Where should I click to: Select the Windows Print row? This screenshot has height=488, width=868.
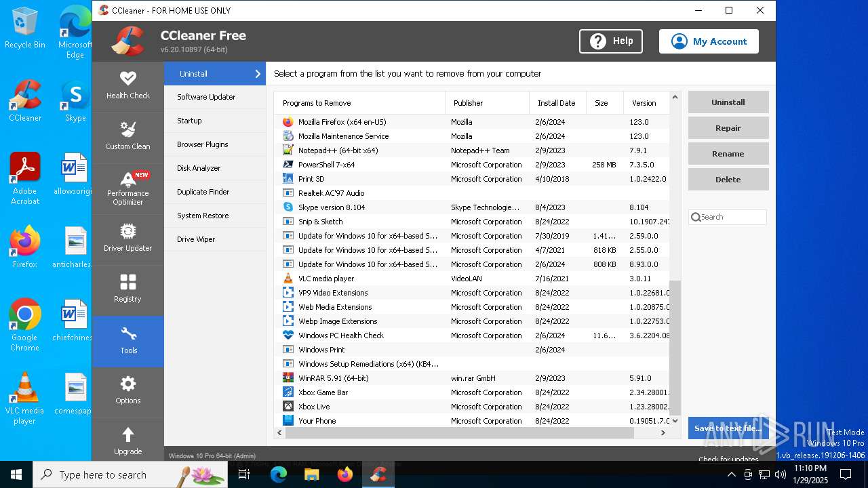point(472,350)
